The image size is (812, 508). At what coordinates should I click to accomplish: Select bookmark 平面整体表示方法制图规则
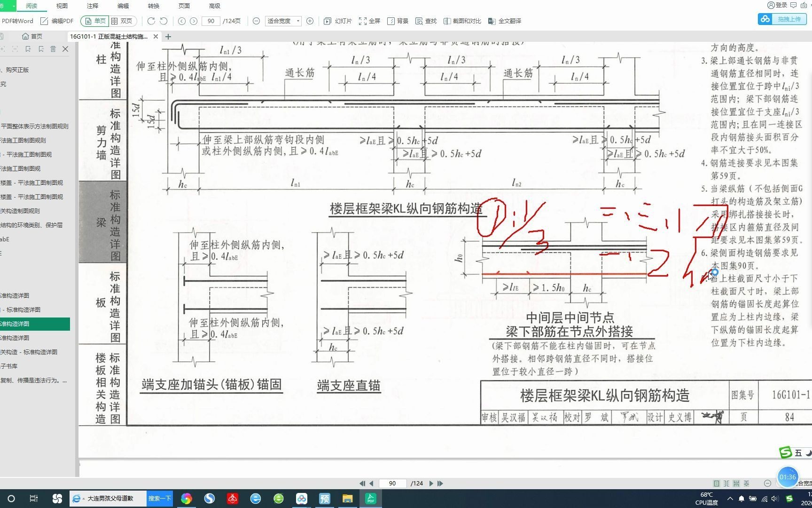tap(35, 126)
